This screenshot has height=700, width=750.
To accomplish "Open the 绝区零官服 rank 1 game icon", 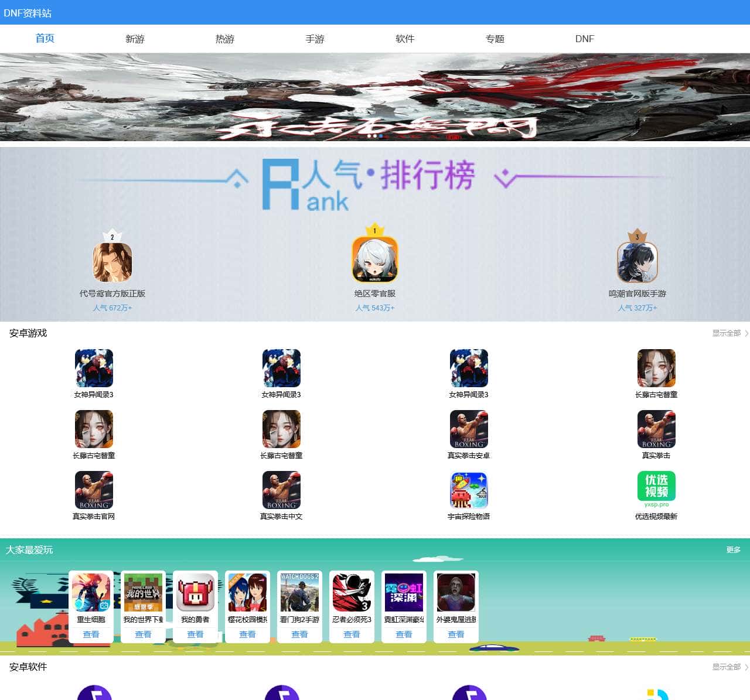I will (375, 259).
